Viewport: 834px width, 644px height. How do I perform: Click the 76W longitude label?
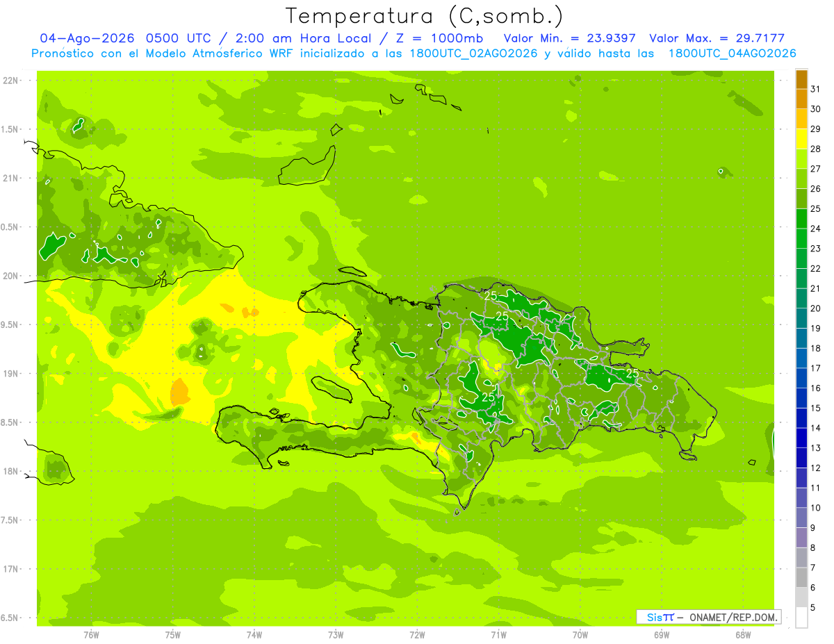[91, 635]
